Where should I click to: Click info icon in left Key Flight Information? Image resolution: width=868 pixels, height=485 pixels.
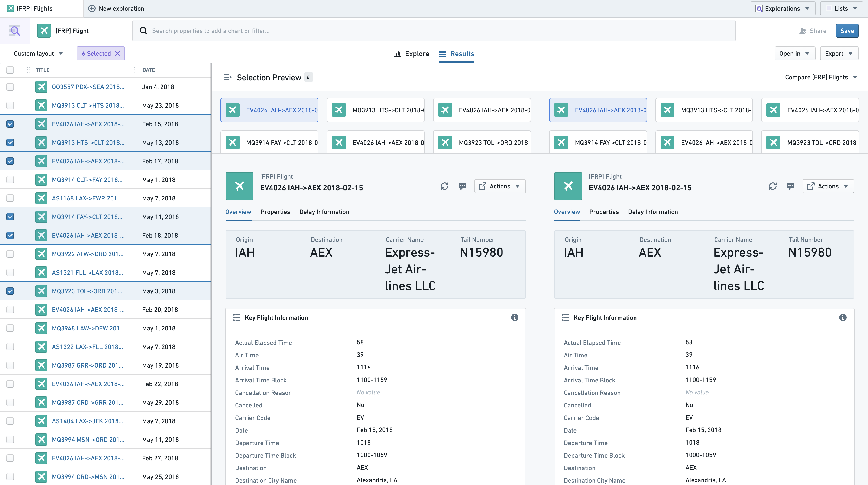point(515,317)
